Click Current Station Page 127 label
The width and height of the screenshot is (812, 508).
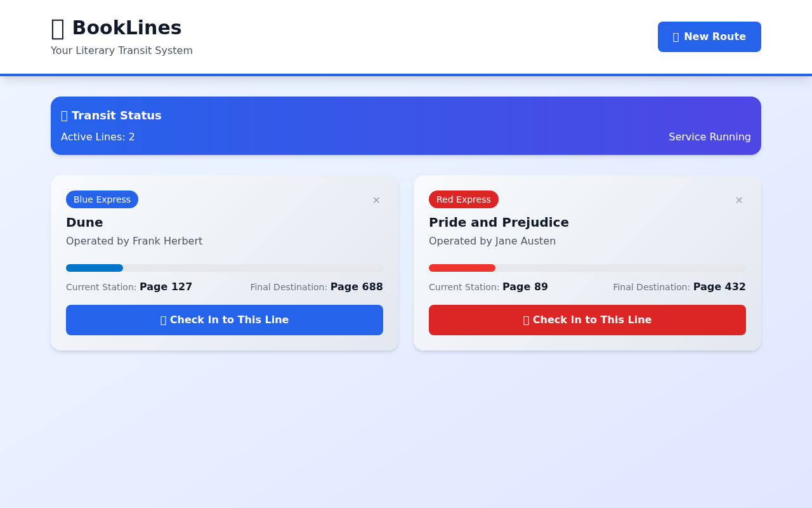[x=129, y=287]
